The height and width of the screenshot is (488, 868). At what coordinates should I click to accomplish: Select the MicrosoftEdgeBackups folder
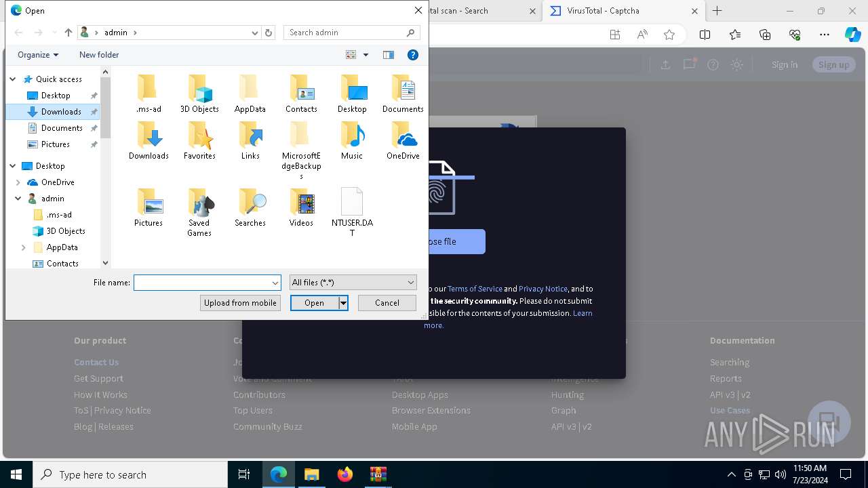coord(301,150)
